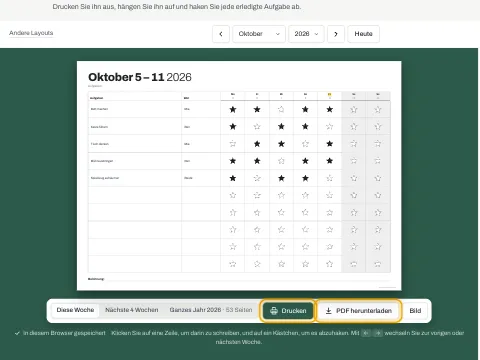Go to the previous week with left chevron
480x360 pixels.
tap(221, 34)
